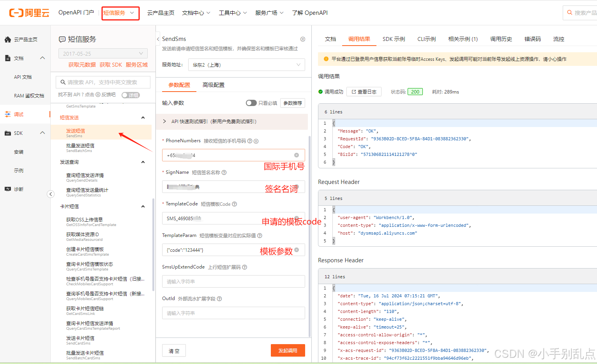Click the 获取元数据 link
Viewport: 597px width, 364px height.
click(82, 65)
